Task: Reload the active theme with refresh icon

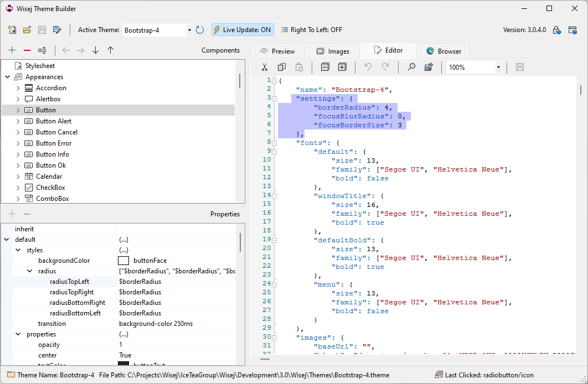Action: 200,30
